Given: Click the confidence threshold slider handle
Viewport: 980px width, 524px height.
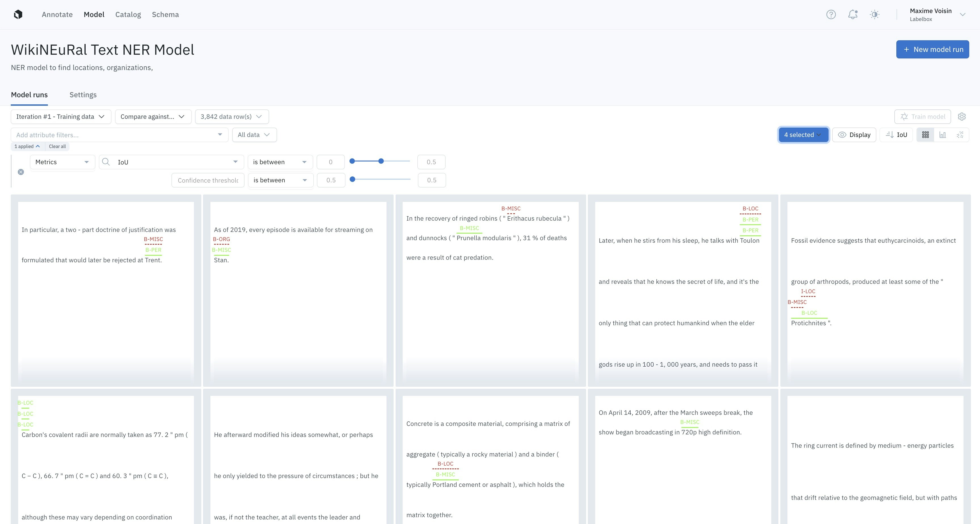Looking at the screenshot, I should (353, 179).
